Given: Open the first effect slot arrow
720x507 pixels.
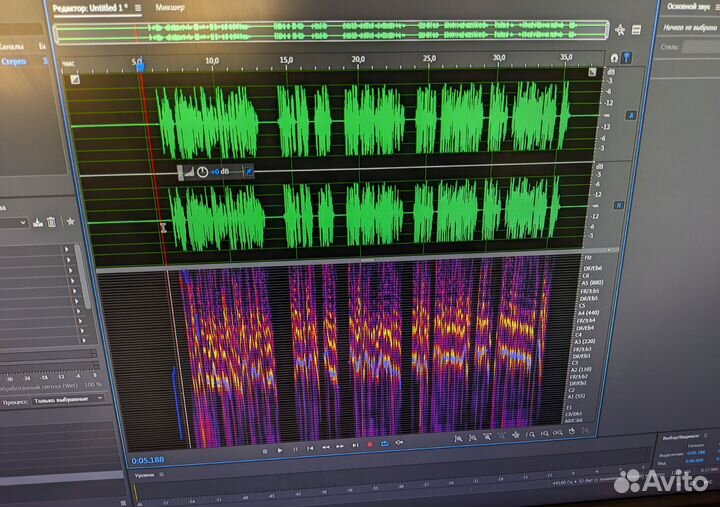Looking at the screenshot, I should [67, 249].
